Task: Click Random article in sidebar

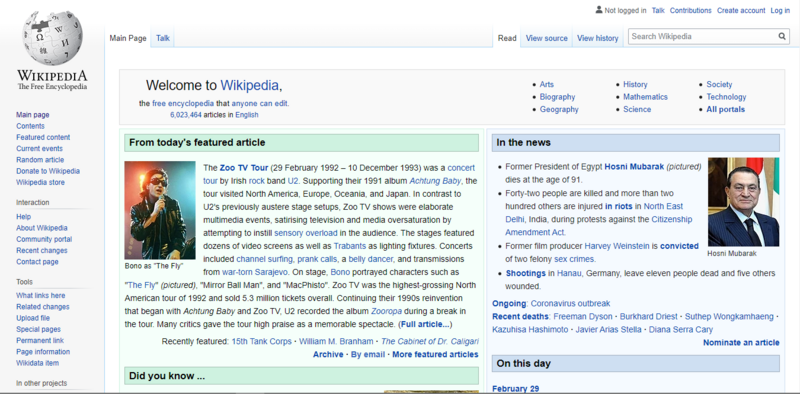Action: point(40,160)
